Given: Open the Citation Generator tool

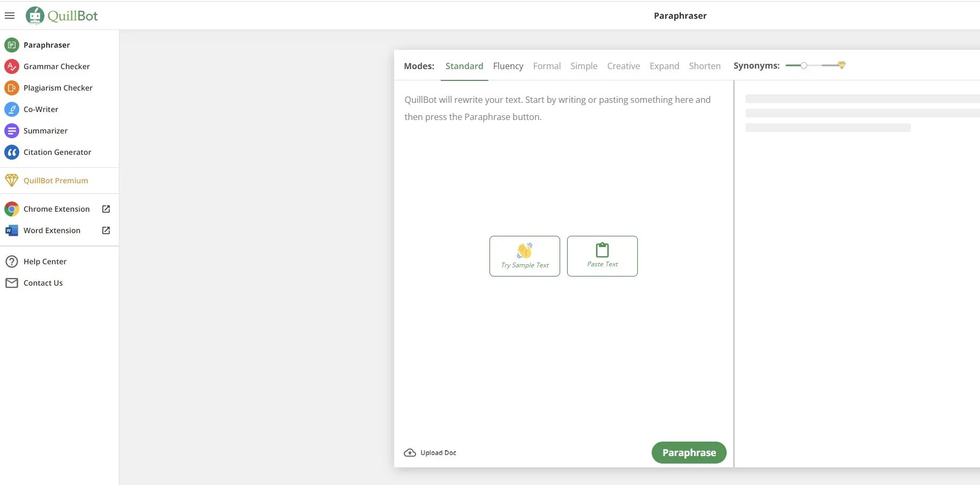Looking at the screenshot, I should pyautogui.click(x=57, y=152).
